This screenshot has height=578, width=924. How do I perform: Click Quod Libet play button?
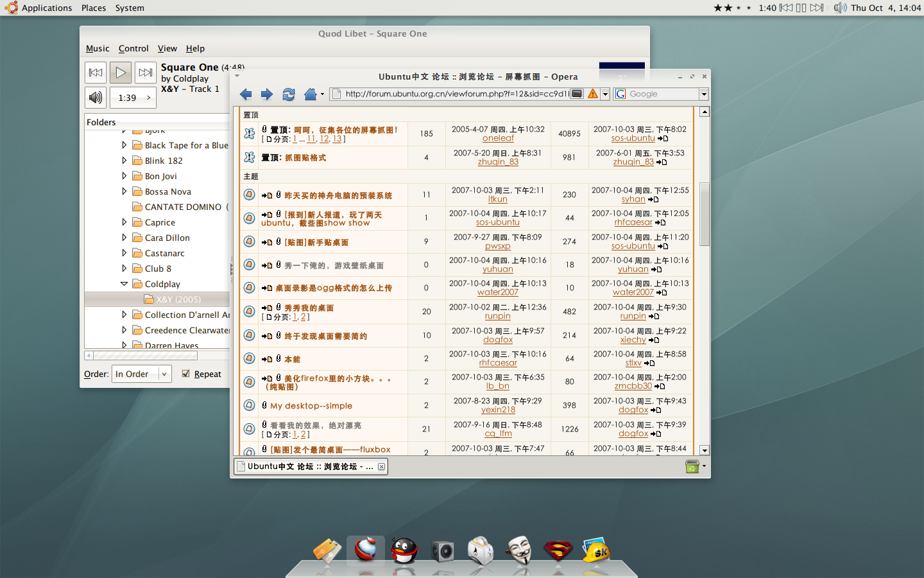click(121, 73)
